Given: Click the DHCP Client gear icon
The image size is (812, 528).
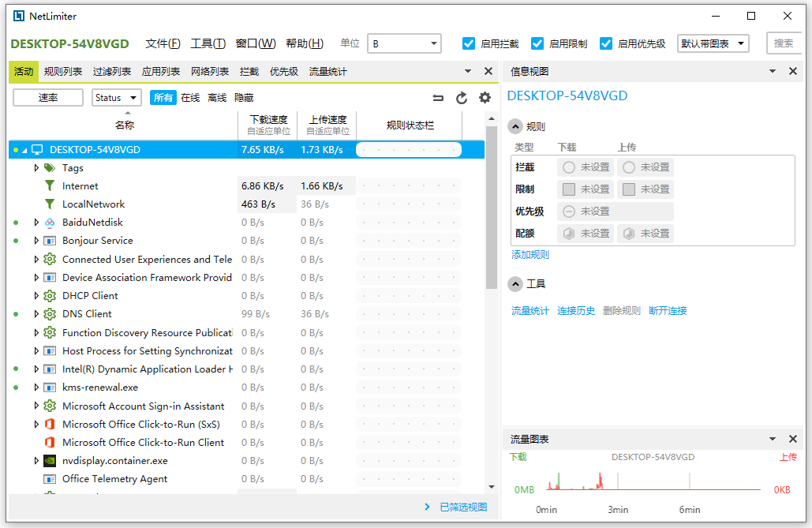Looking at the screenshot, I should pos(51,295).
